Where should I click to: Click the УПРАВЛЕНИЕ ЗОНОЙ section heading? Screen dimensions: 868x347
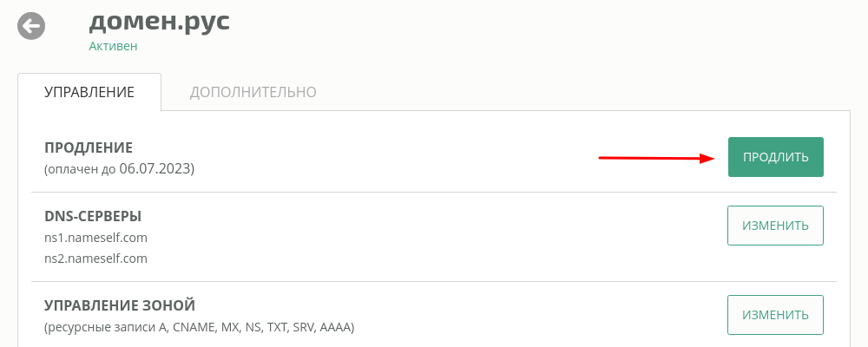coord(120,305)
